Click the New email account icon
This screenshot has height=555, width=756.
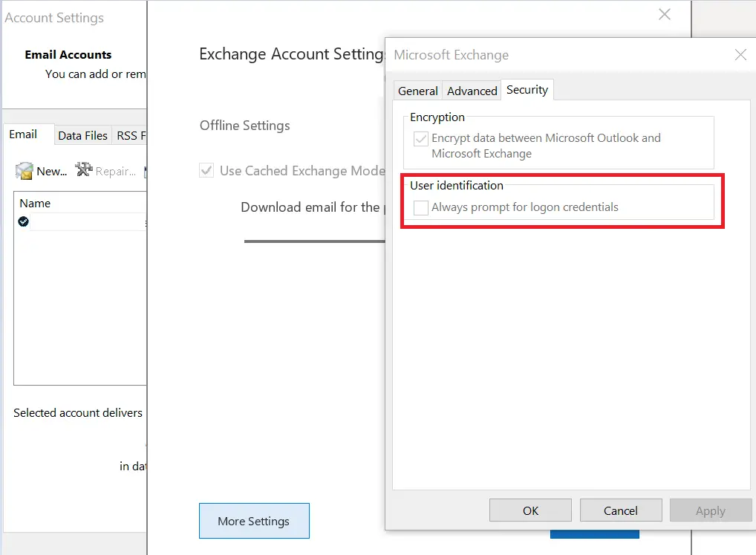pos(24,171)
